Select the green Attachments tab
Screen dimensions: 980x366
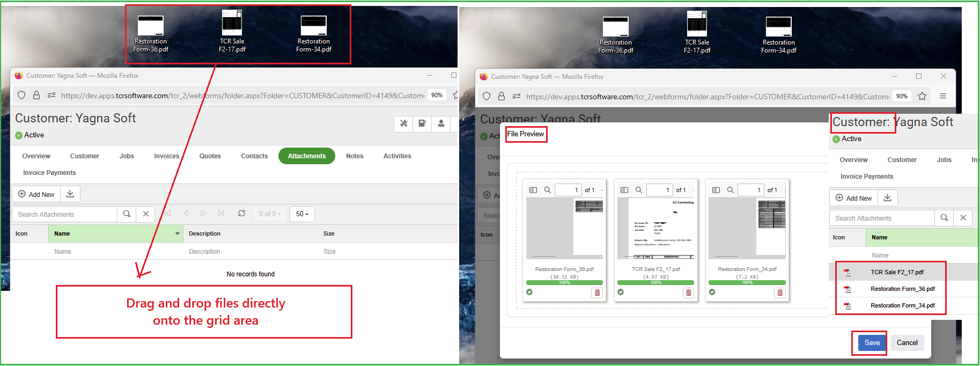[307, 156]
